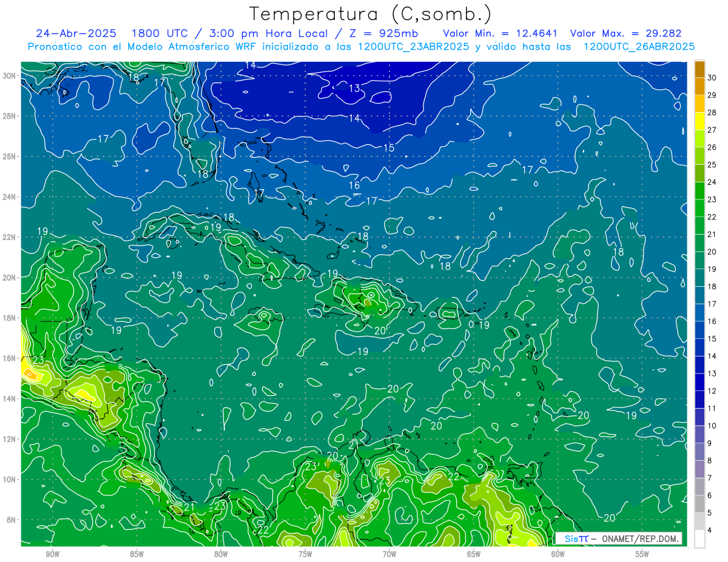This screenshot has height=562, width=728.
Task: Click the contour label 13 on the map
Action: click(x=354, y=89)
